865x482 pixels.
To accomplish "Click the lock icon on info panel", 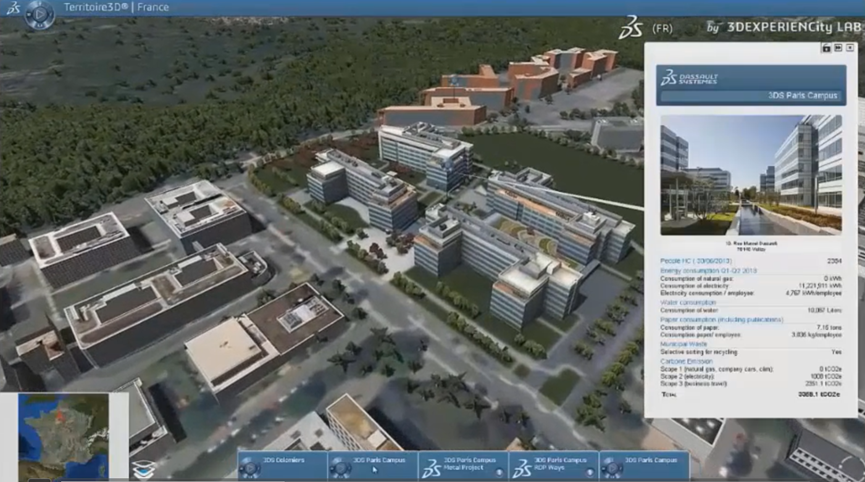I will [x=826, y=48].
